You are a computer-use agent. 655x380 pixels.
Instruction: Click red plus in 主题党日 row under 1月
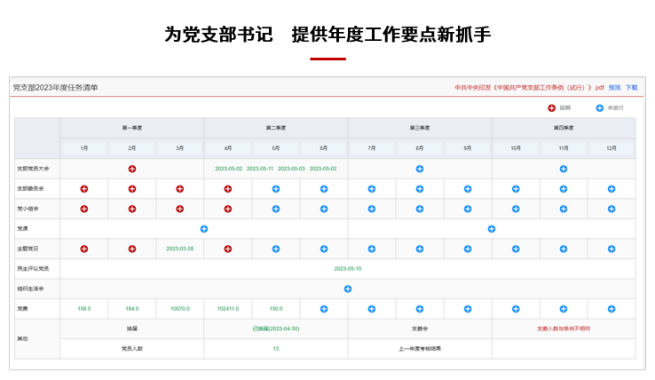(84, 249)
